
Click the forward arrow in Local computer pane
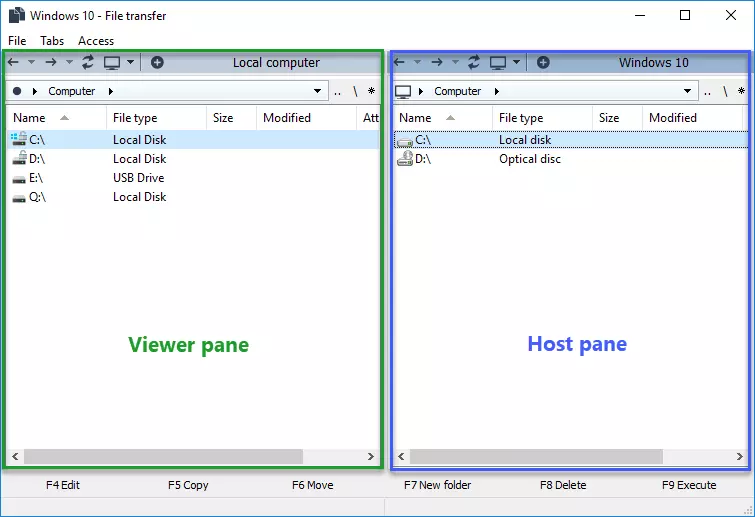[49, 62]
